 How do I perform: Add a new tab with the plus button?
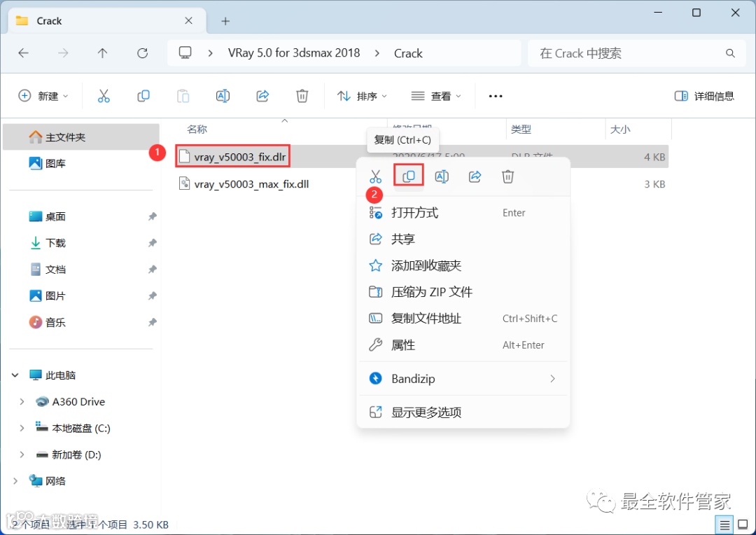pyautogui.click(x=225, y=21)
